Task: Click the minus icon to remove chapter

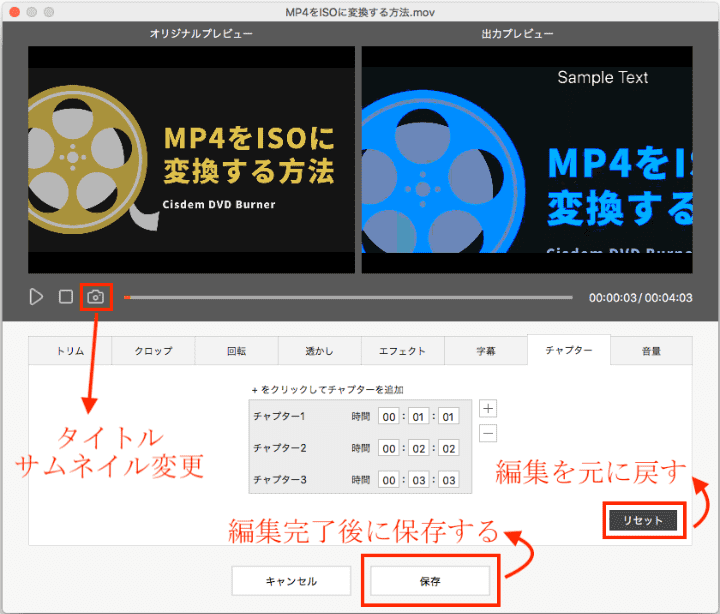Action: pyautogui.click(x=488, y=433)
